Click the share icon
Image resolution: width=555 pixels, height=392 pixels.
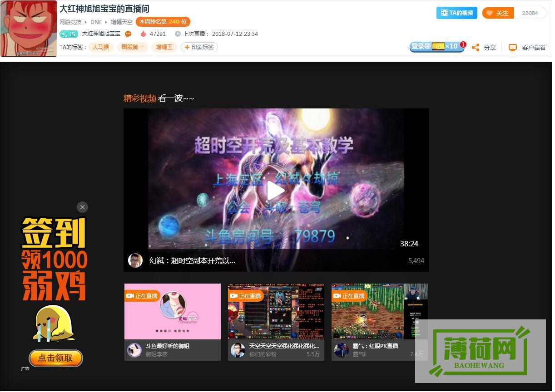tap(476, 47)
